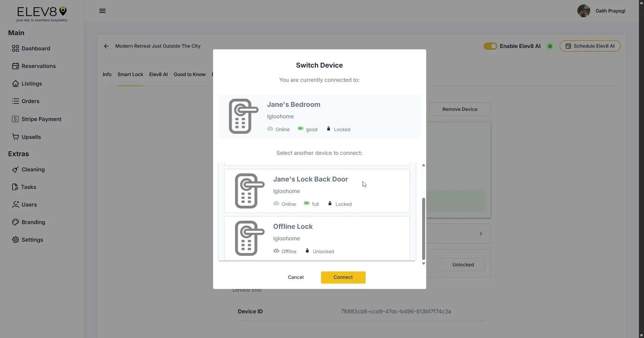Click the back arrow near Modern Retreat title
Image resolution: width=644 pixels, height=338 pixels.
106,46
